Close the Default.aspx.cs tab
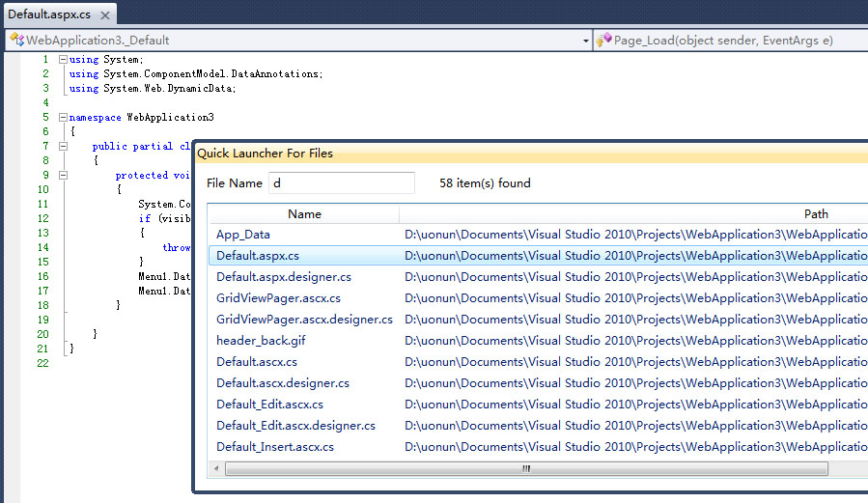868x503 pixels. (x=104, y=15)
